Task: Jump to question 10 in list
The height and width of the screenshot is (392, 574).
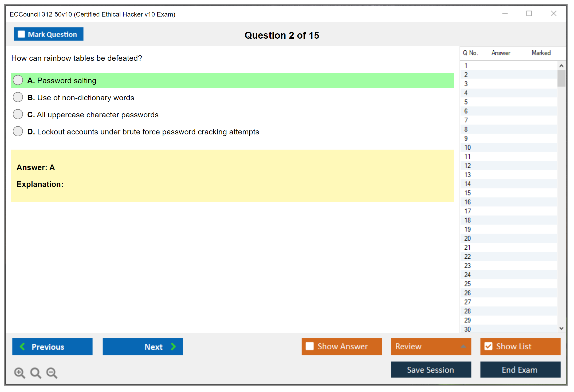Action: (467, 147)
